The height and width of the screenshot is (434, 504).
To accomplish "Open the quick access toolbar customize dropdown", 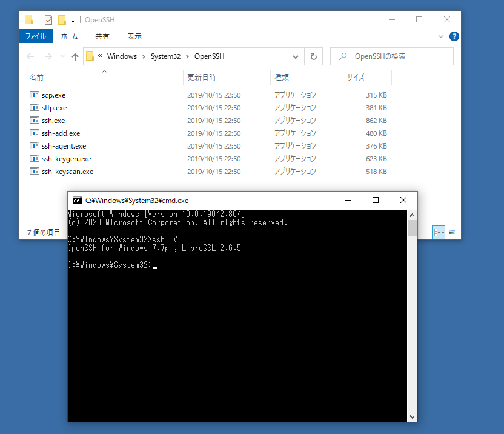I will 73,21.
